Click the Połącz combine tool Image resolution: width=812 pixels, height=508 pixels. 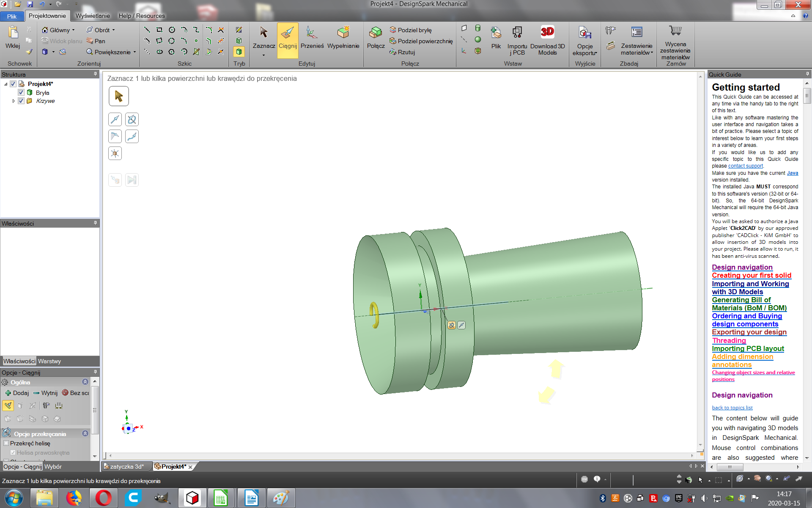pyautogui.click(x=376, y=38)
